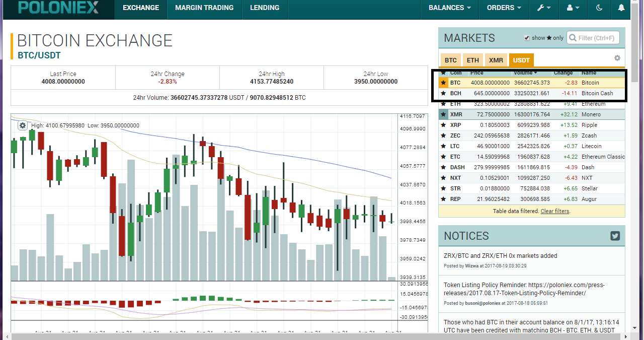Unstar the ETC market row
The width and height of the screenshot is (644, 340).
pyautogui.click(x=443, y=157)
